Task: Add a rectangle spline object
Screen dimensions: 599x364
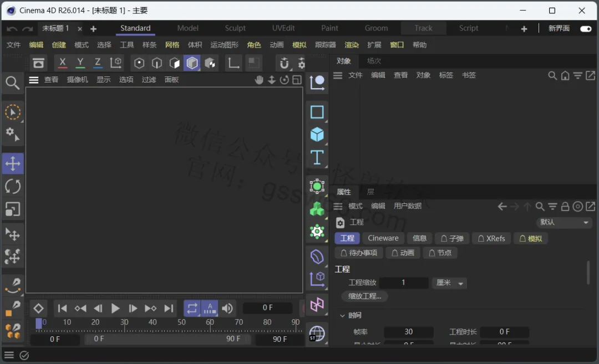Action: [317, 112]
